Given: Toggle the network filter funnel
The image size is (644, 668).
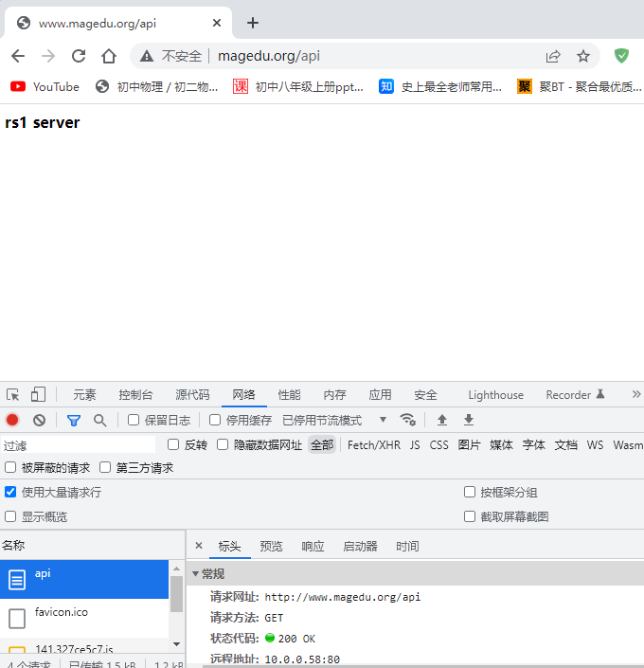Looking at the screenshot, I should click(x=74, y=421).
